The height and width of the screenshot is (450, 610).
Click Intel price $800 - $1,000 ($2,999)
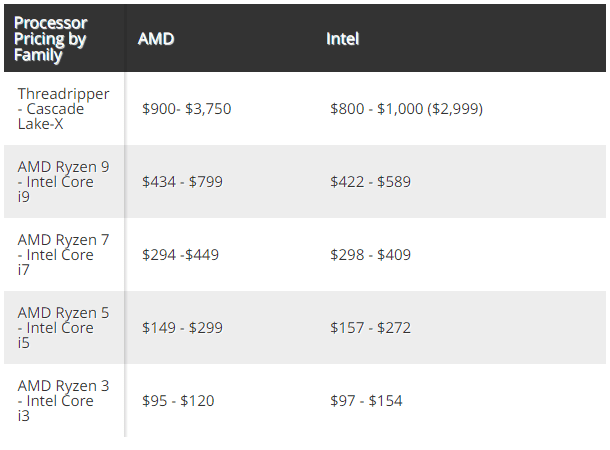[406, 108]
